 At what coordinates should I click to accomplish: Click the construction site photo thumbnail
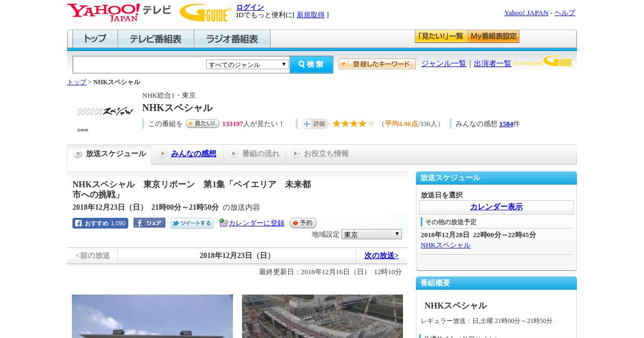coord(323,316)
